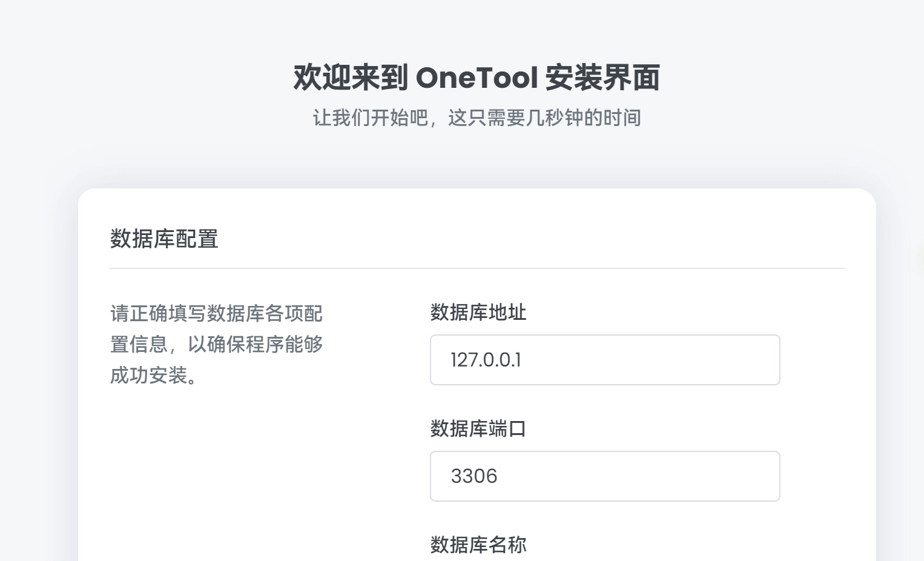Click the subtitle below the welcome title
Image resolution: width=924 pixels, height=561 pixels.
pos(476,118)
